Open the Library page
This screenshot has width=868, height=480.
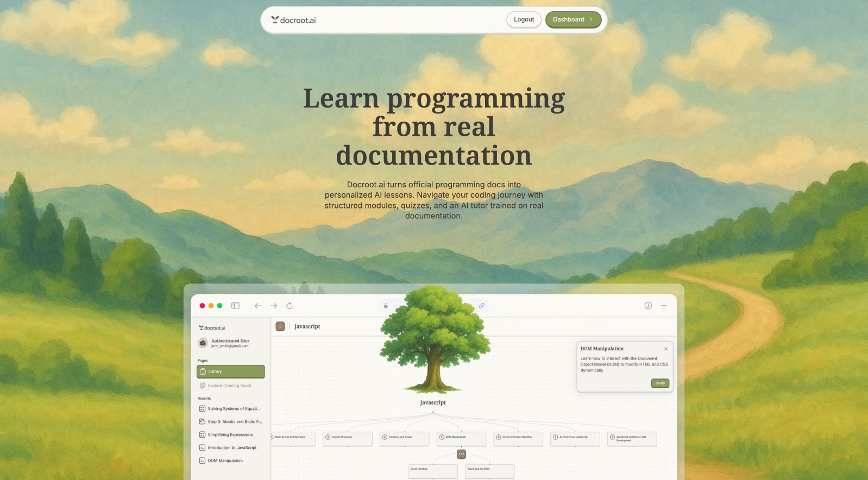click(x=231, y=371)
